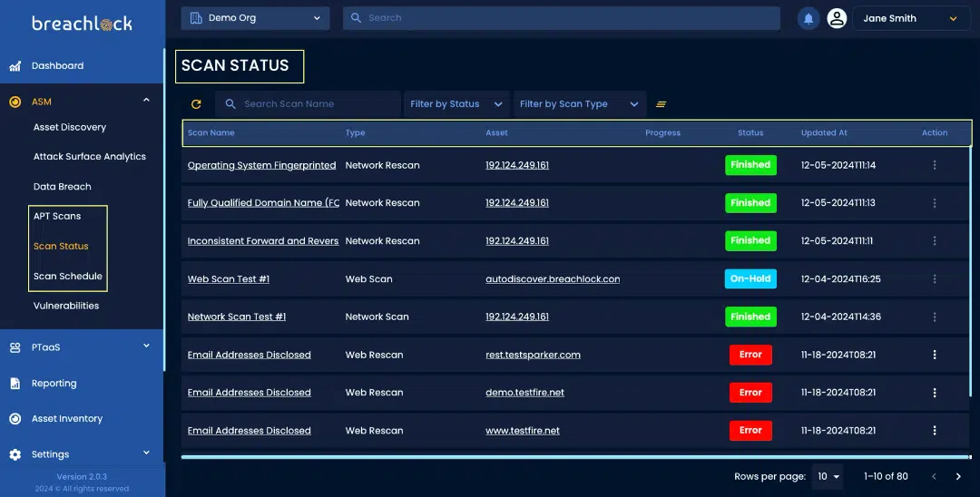Click the horizontal table scrollbar
980x497 pixels.
(575, 457)
